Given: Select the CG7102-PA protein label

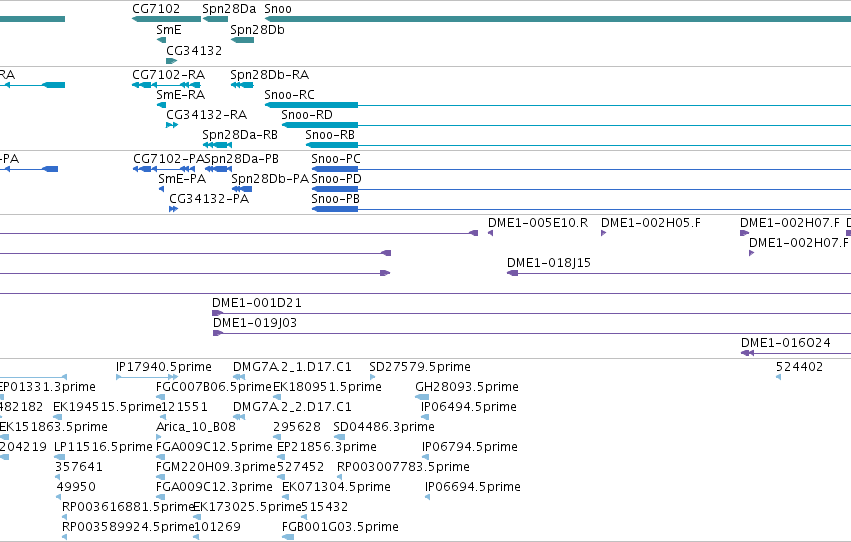Looking at the screenshot, I should coord(168,159).
